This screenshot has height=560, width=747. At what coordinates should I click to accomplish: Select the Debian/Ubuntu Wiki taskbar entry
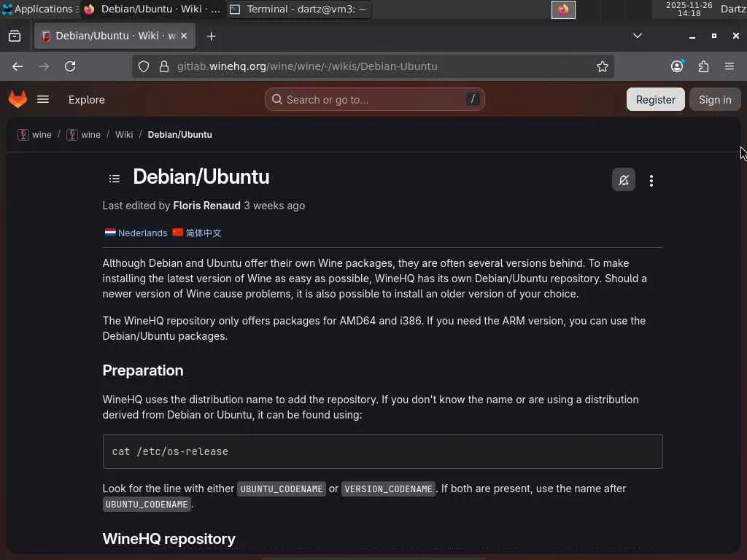coord(152,9)
